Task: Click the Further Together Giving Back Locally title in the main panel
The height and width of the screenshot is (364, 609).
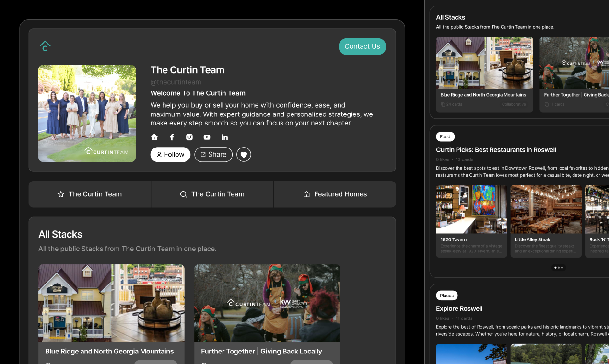Action: [261, 351]
